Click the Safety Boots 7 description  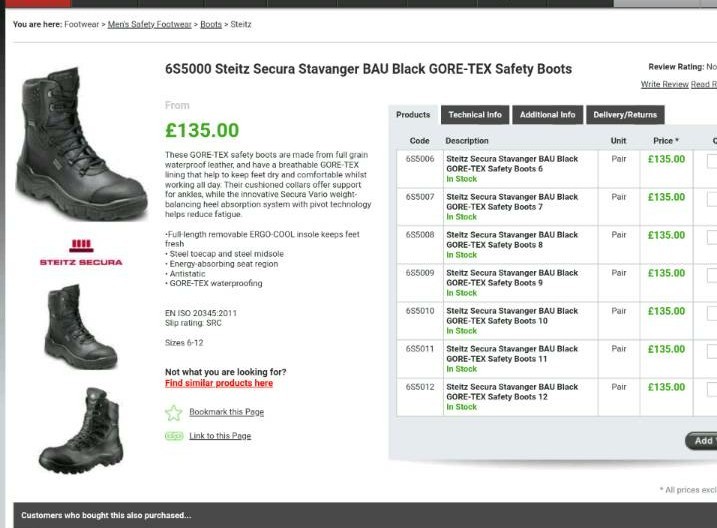pos(512,202)
